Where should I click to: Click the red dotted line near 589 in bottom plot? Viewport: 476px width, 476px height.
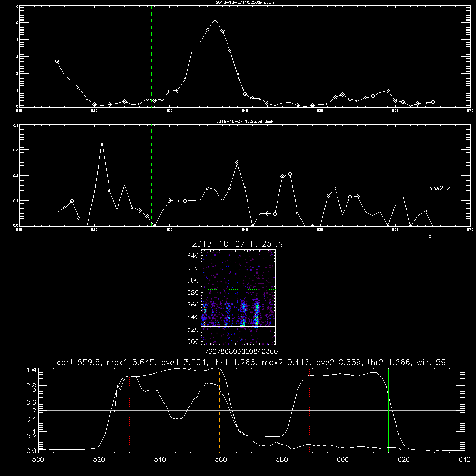310,410
